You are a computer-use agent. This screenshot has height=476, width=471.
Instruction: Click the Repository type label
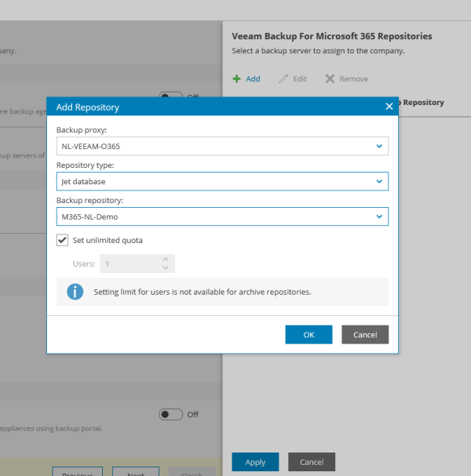click(x=86, y=165)
